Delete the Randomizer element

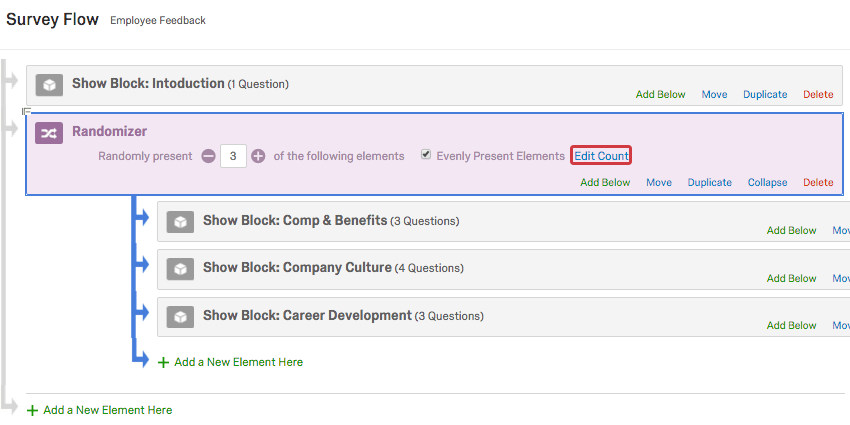(x=817, y=183)
